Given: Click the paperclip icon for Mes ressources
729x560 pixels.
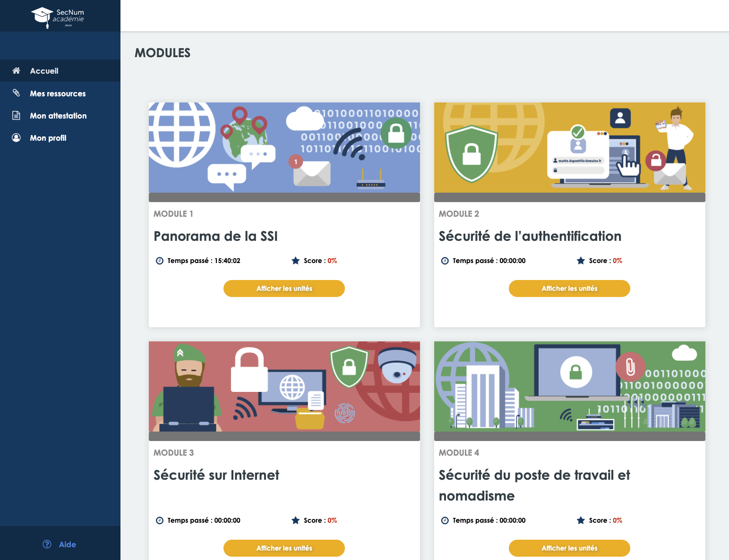Looking at the screenshot, I should pyautogui.click(x=17, y=93).
